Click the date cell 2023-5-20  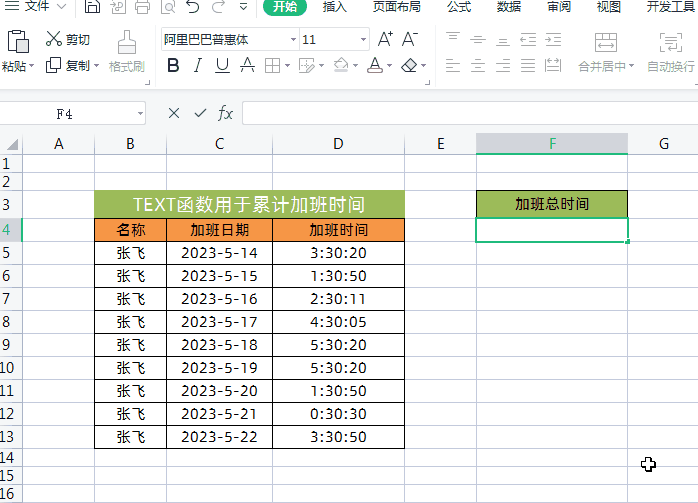click(x=219, y=391)
